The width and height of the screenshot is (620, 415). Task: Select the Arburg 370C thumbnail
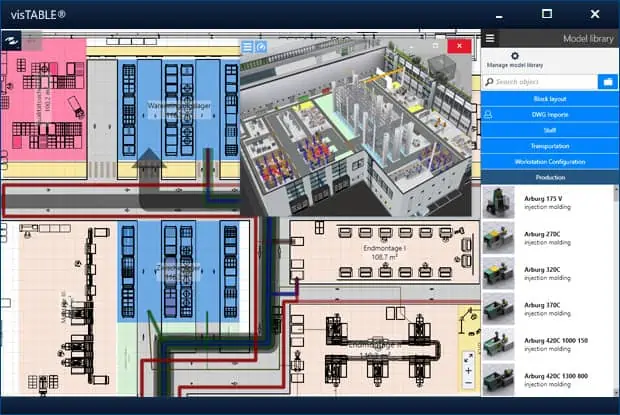pyautogui.click(x=498, y=309)
